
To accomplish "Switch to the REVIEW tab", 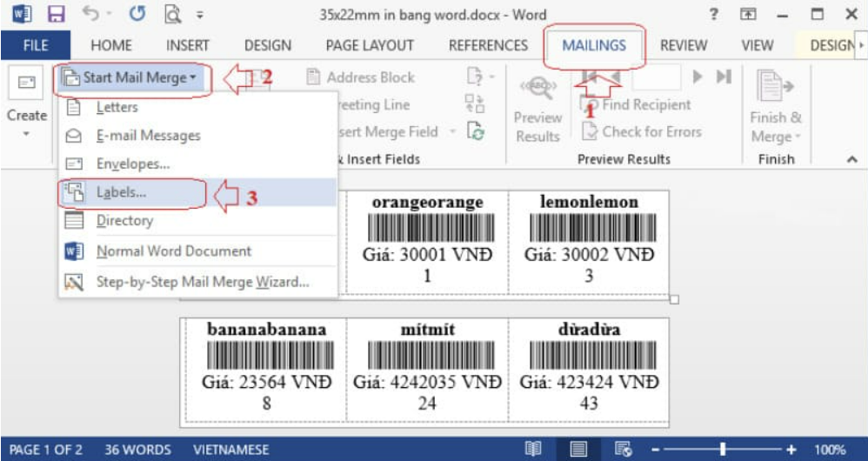I will pos(684,45).
